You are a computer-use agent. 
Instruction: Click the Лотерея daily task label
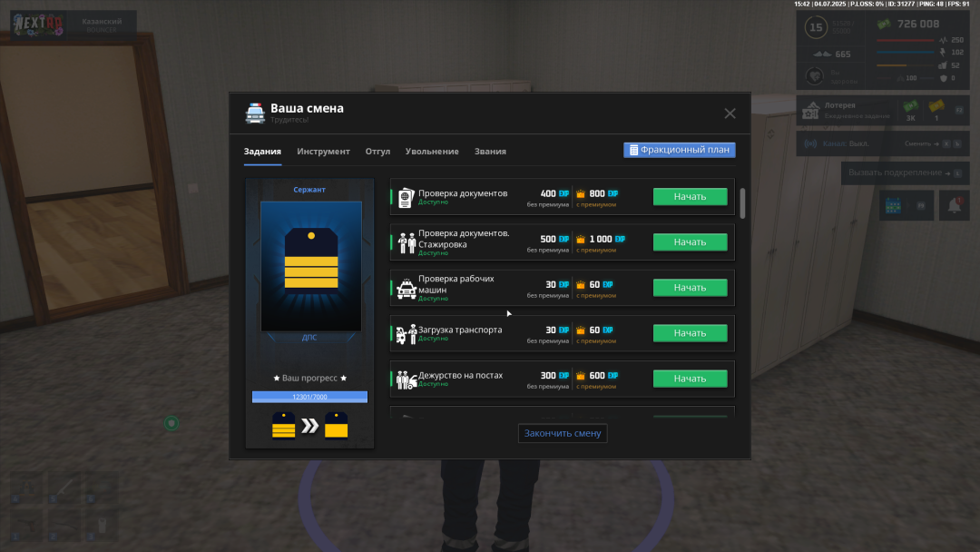click(x=840, y=105)
